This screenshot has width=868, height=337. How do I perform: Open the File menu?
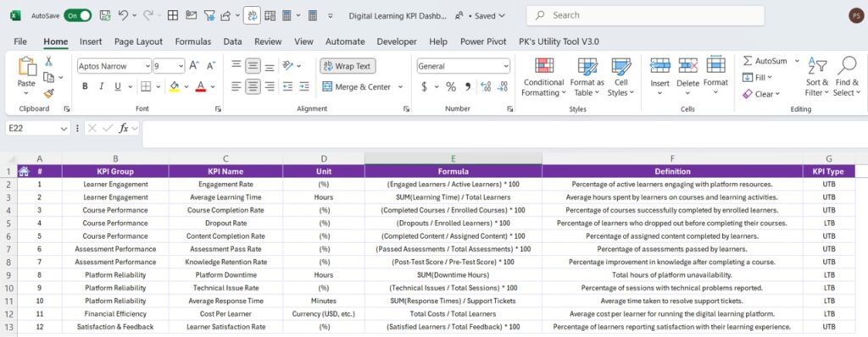click(20, 41)
